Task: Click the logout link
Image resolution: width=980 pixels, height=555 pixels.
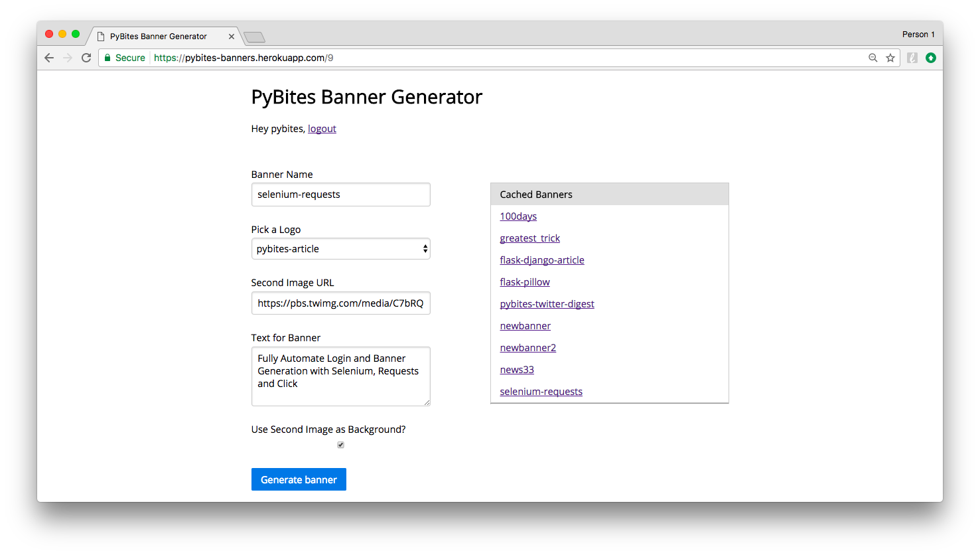Action: (322, 128)
